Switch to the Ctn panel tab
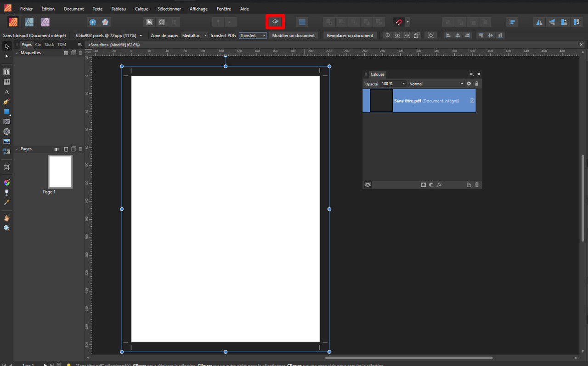The height and width of the screenshot is (366, 588). coord(38,45)
